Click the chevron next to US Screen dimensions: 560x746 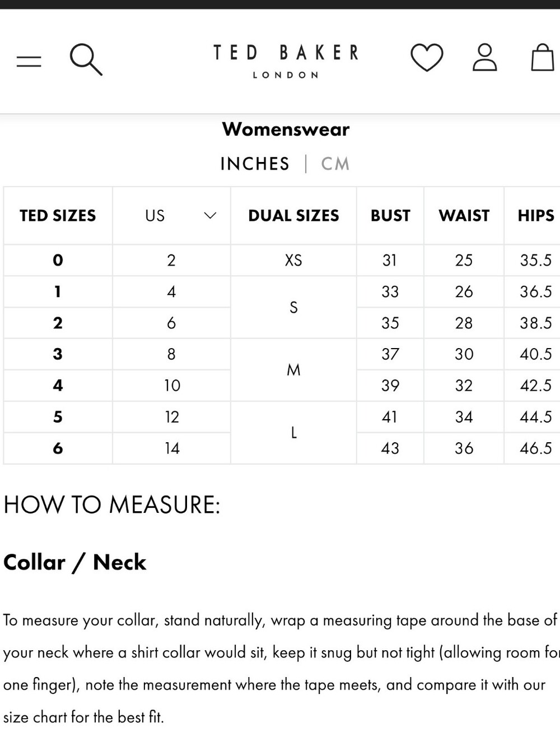[x=210, y=216]
